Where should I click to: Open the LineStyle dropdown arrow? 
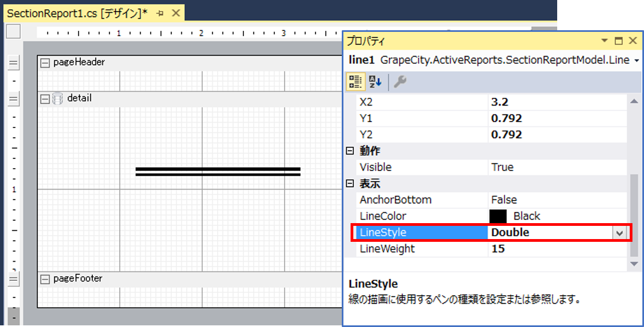point(619,233)
